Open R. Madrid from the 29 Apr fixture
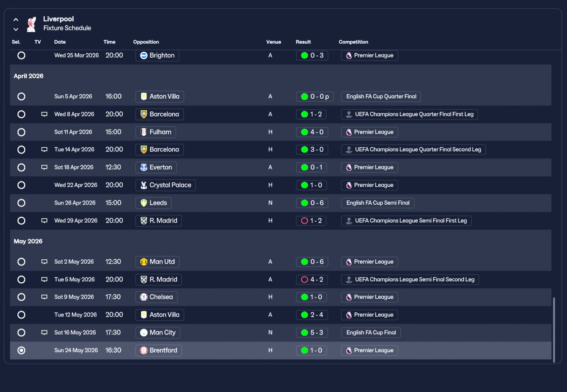 [159, 220]
